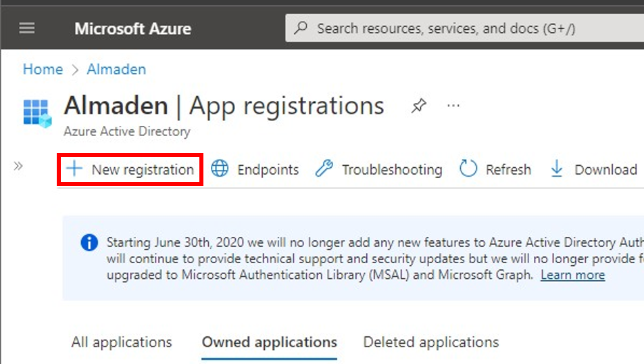644x364 pixels.
Task: Open the Azure portal hamburger menu
Action: (27, 28)
